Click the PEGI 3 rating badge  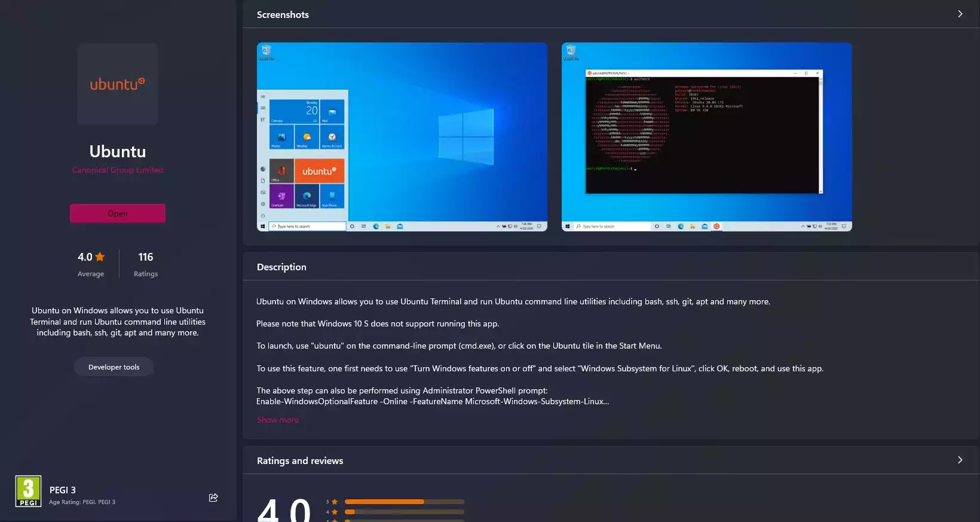pos(28,491)
